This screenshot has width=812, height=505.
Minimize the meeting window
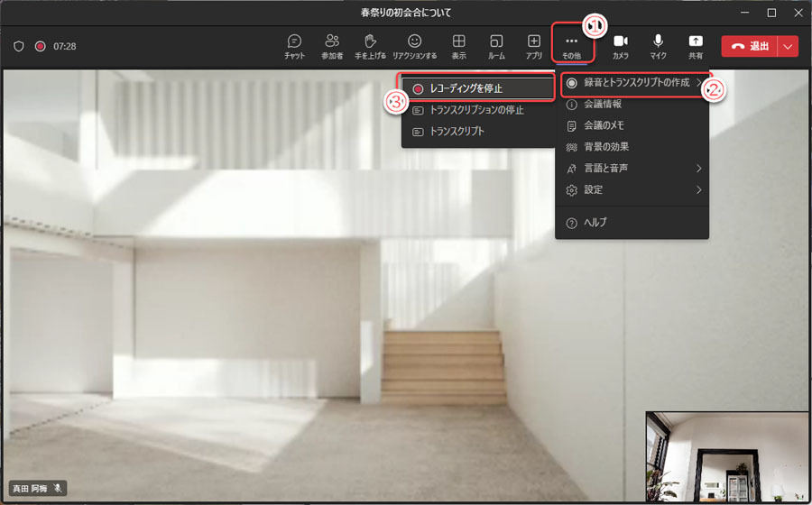[x=744, y=13]
